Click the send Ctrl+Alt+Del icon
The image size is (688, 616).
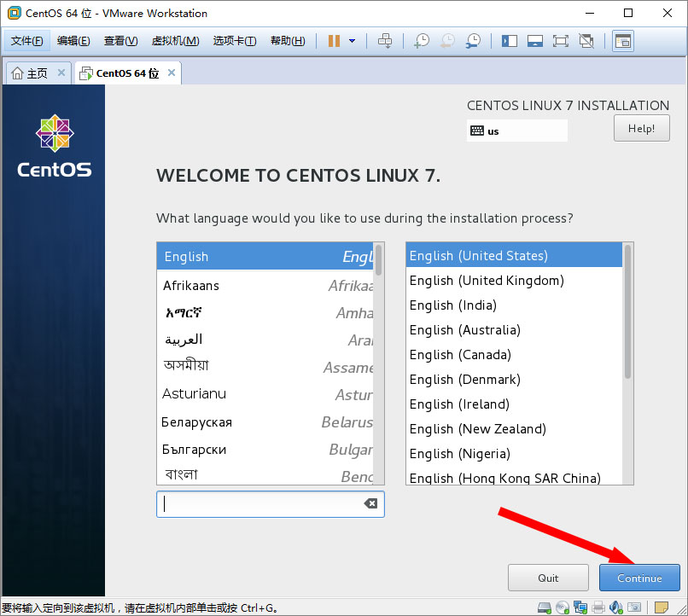point(385,41)
